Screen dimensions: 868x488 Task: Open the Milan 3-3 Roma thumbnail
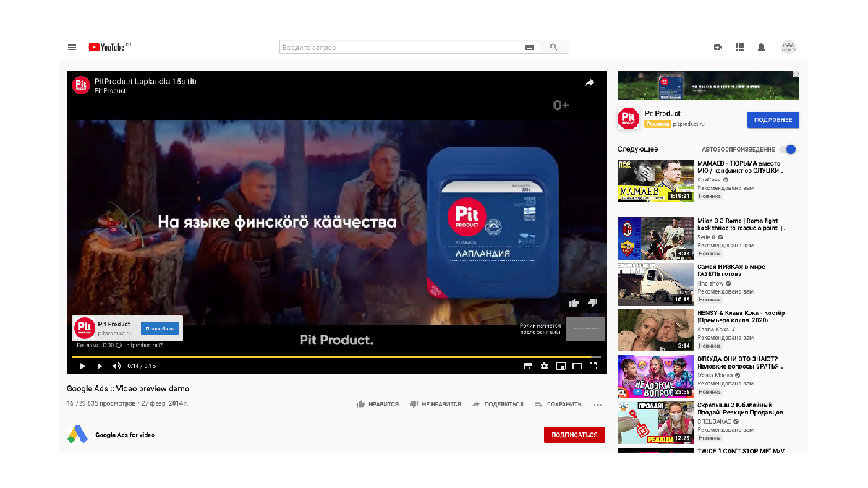point(655,238)
